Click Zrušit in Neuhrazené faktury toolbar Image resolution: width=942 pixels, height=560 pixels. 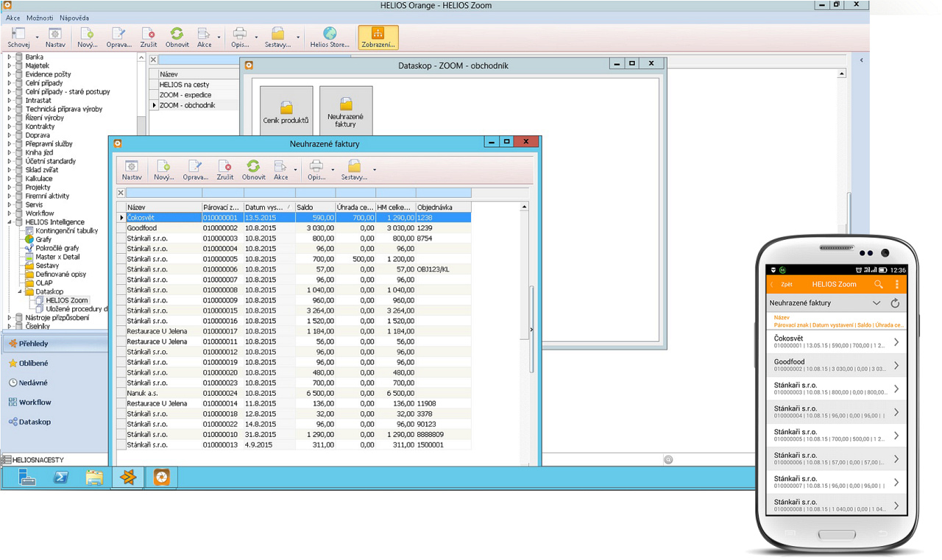[225, 170]
